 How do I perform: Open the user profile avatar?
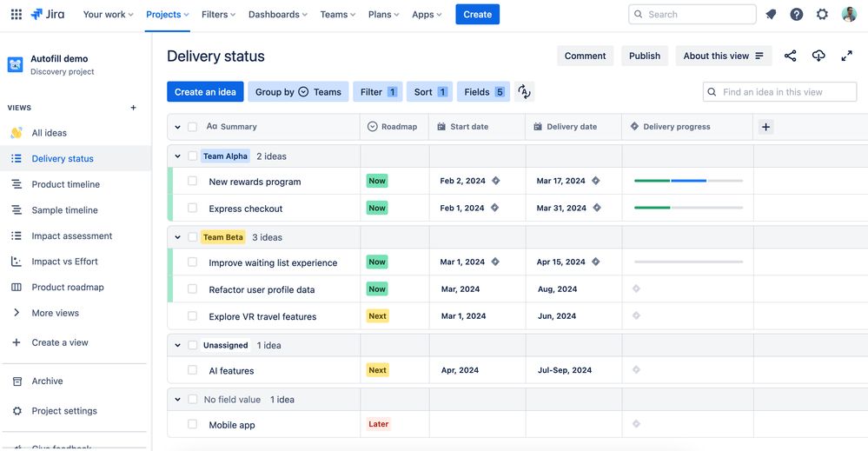pos(849,15)
